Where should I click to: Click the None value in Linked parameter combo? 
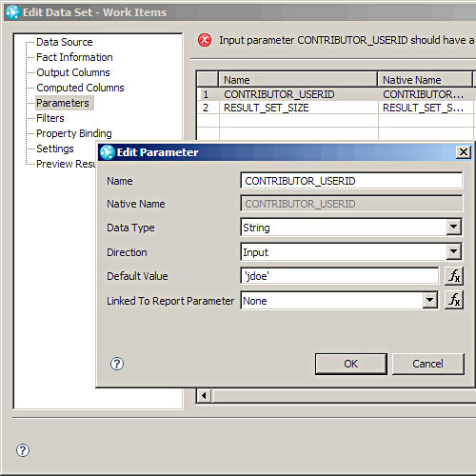pyautogui.click(x=255, y=301)
